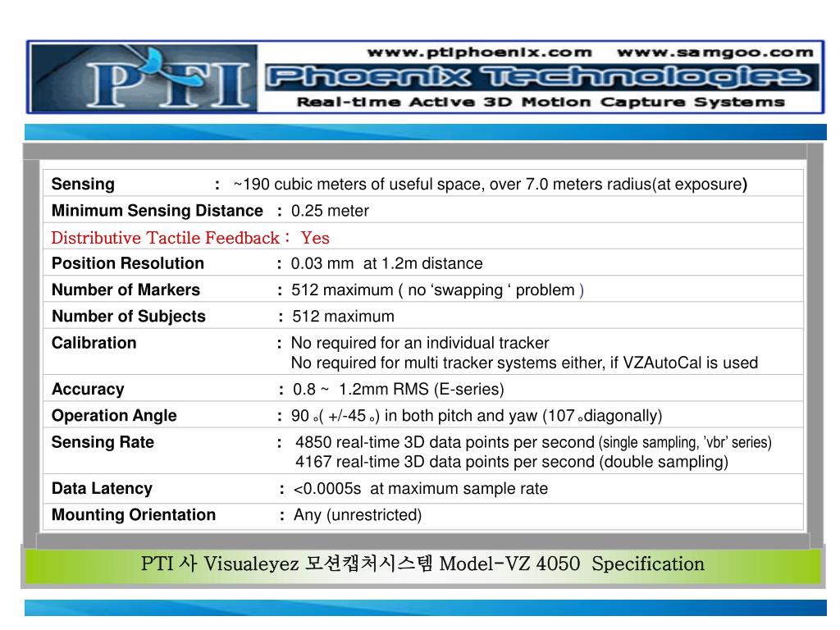Click red 'Distributive Tactile Feedback' label

[x=166, y=238]
